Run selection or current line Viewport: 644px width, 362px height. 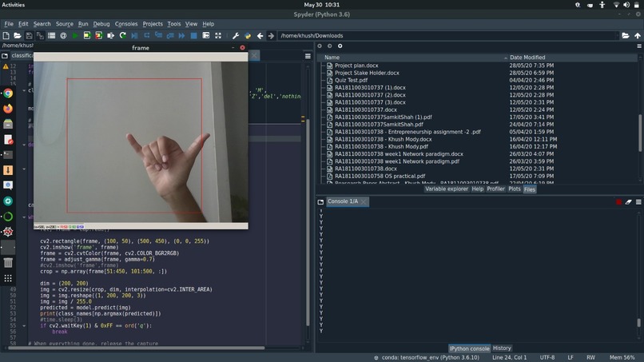click(x=110, y=36)
